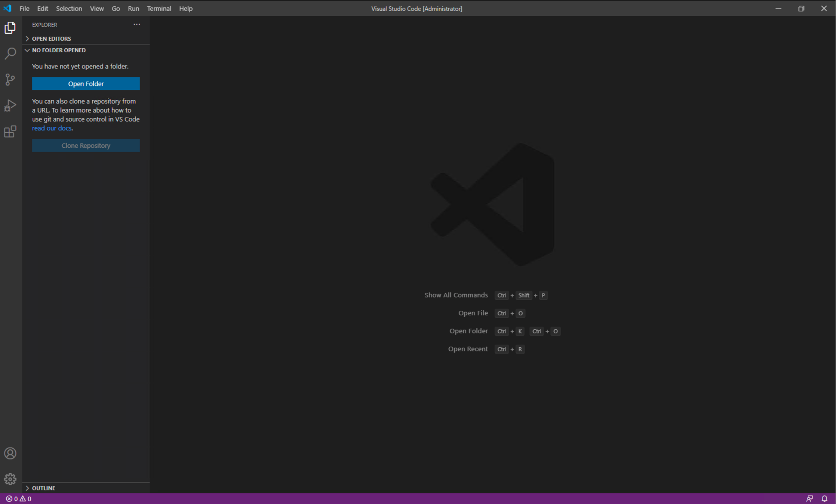This screenshot has width=836, height=504.
Task: Open the Explorer view in the activity bar
Action: coord(10,28)
